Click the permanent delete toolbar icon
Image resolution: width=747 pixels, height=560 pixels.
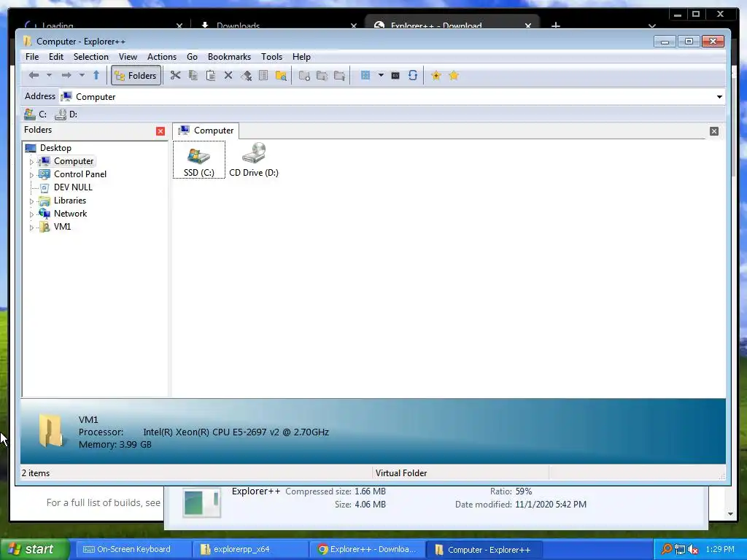pyautogui.click(x=246, y=75)
